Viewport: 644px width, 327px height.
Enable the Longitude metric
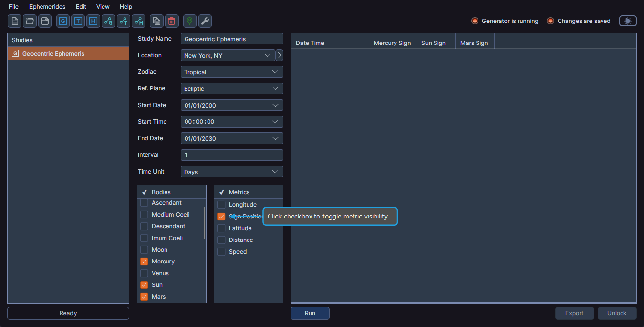(221, 204)
